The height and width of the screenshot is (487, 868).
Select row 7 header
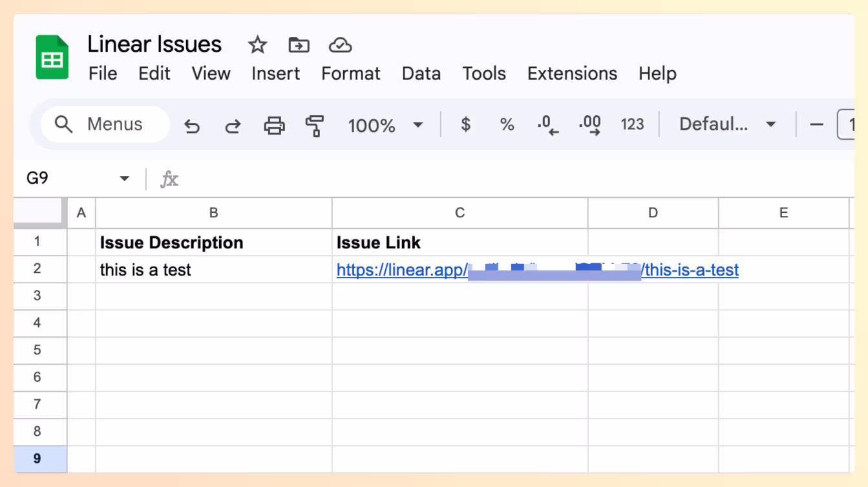40,405
